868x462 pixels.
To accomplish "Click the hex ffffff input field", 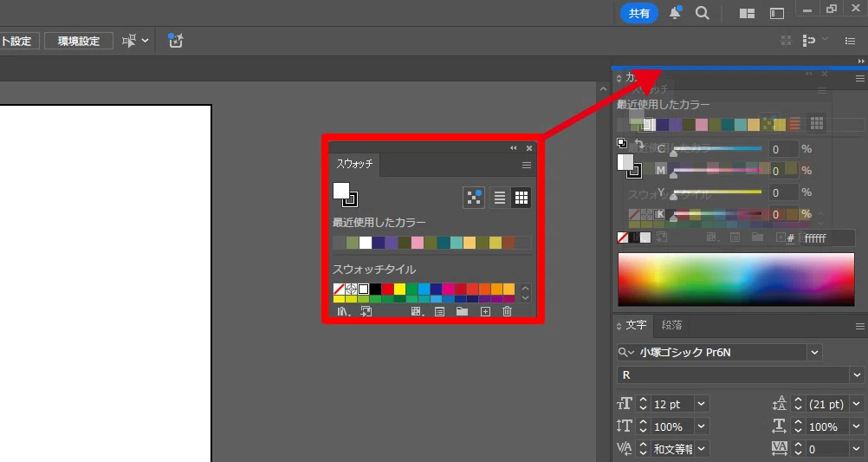I will click(827, 238).
